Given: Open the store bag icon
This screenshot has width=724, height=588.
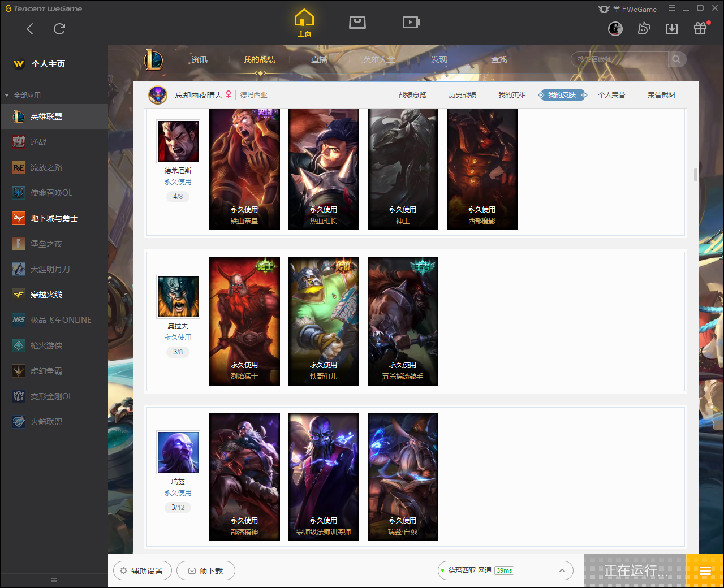Looking at the screenshot, I should (357, 22).
